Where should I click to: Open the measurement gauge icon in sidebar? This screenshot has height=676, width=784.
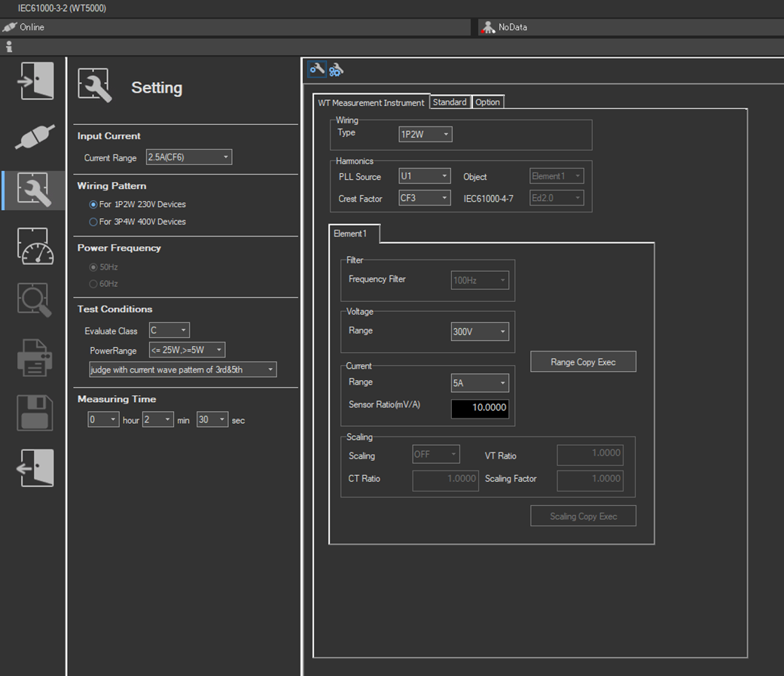tap(35, 246)
